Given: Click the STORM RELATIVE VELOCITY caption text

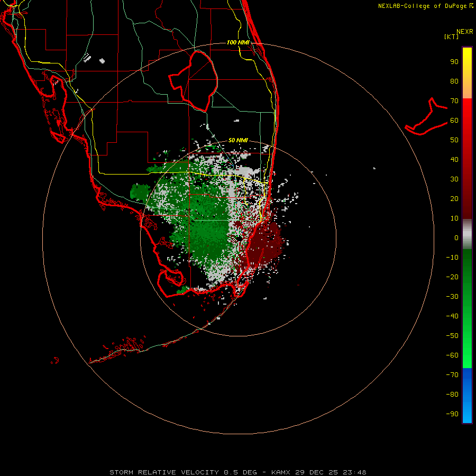Looking at the screenshot, I should [x=164, y=472].
